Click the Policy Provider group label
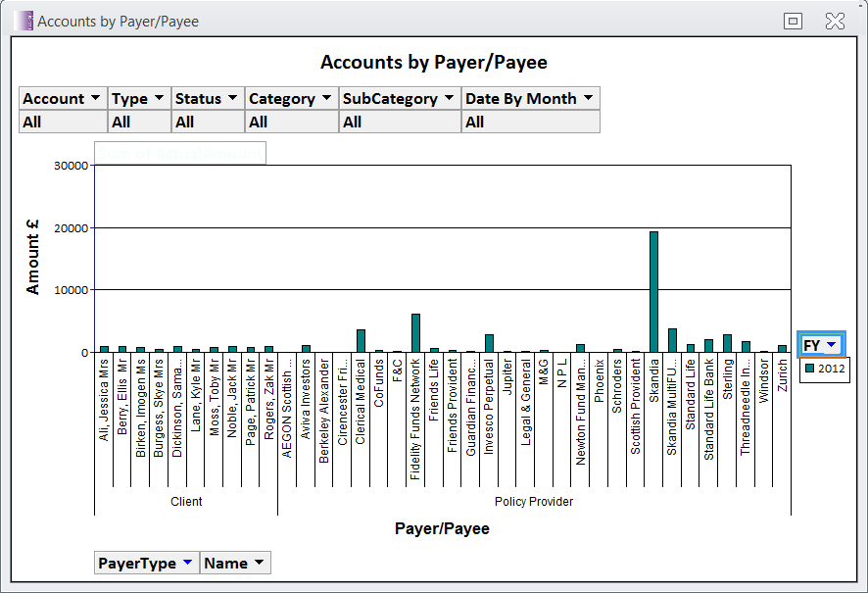868x593 pixels. point(534,501)
